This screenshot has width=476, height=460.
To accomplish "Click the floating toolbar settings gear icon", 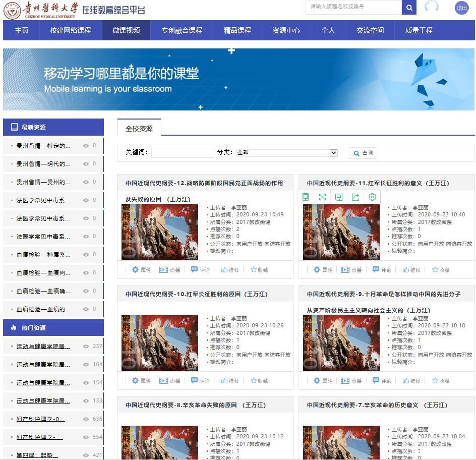I will coord(372,197).
